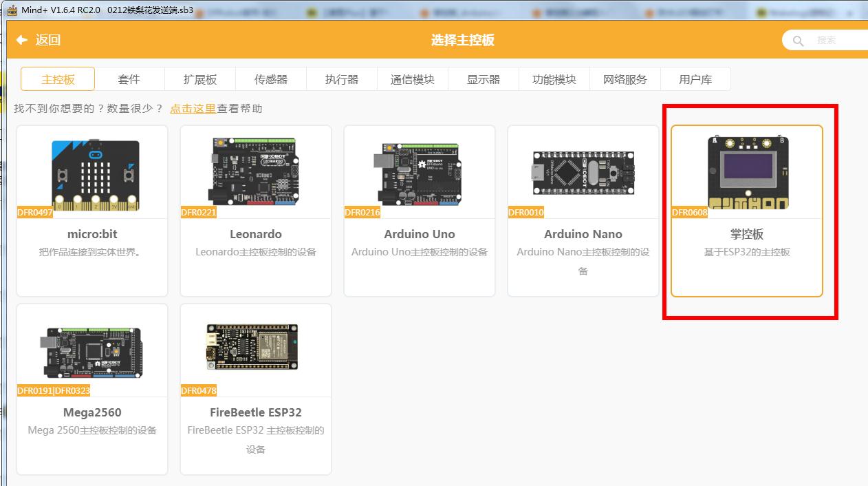Viewport: 868px width, 486px height.
Task: Go back using the 返回 arrow button
Action: pos(39,40)
